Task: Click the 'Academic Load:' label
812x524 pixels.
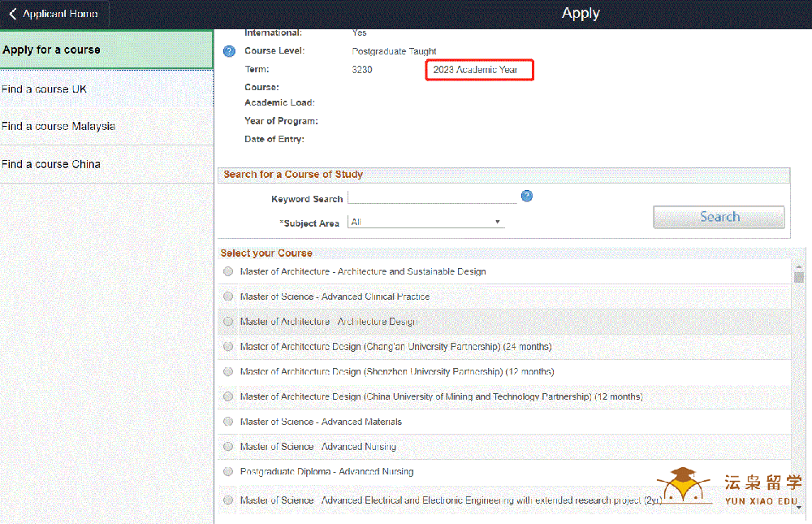Action: [x=279, y=102]
